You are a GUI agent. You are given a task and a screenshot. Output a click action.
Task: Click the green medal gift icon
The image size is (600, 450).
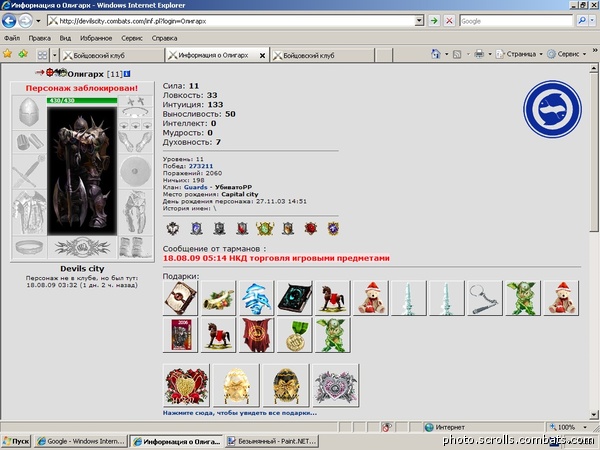[295, 335]
